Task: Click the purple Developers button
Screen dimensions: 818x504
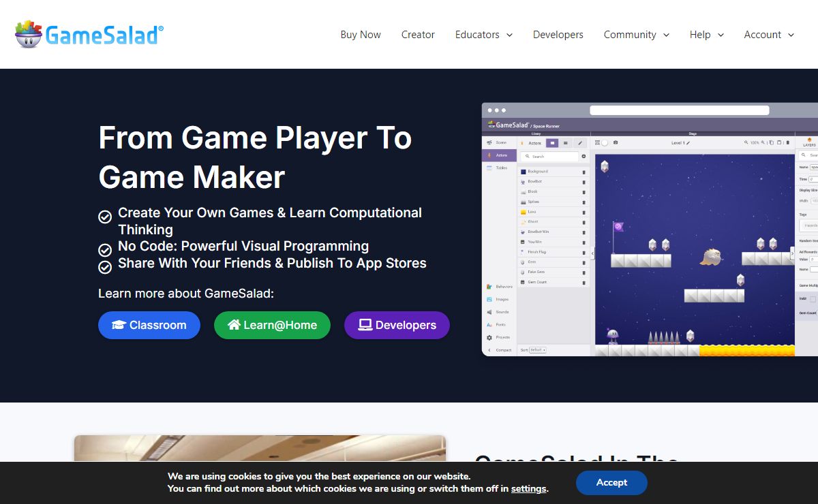Action: [x=397, y=326]
